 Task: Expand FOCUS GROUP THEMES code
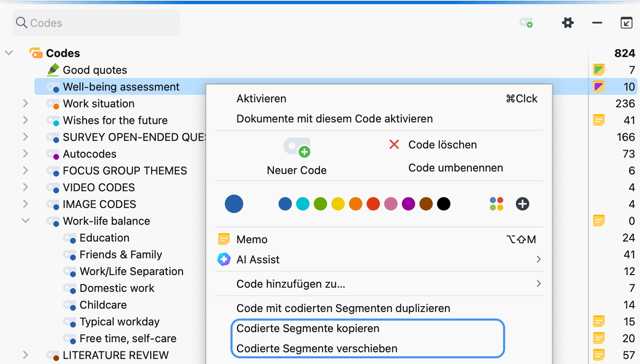pos(26,170)
